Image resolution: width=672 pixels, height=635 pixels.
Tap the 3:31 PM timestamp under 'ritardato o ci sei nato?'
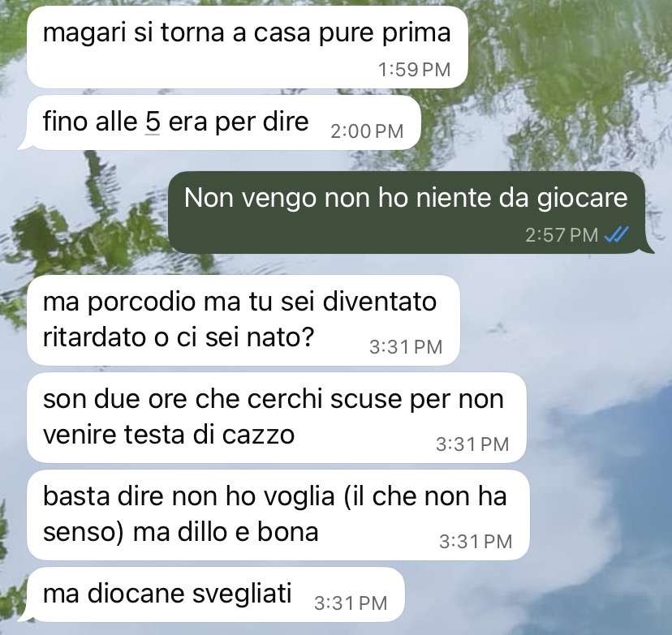406,347
